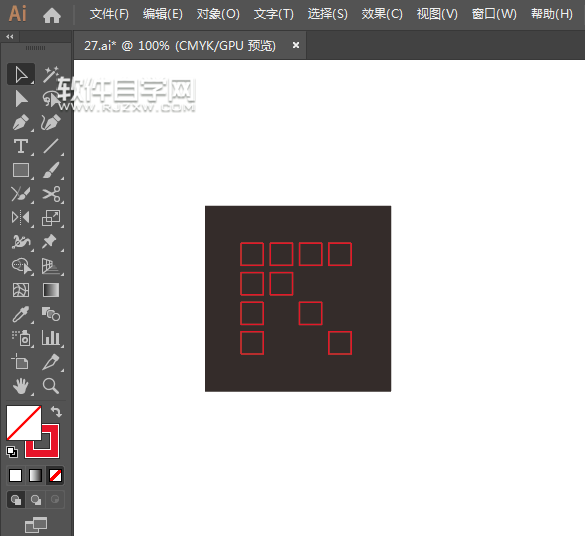Open the 效果(C) menu
The width and height of the screenshot is (585, 536).
tap(382, 14)
